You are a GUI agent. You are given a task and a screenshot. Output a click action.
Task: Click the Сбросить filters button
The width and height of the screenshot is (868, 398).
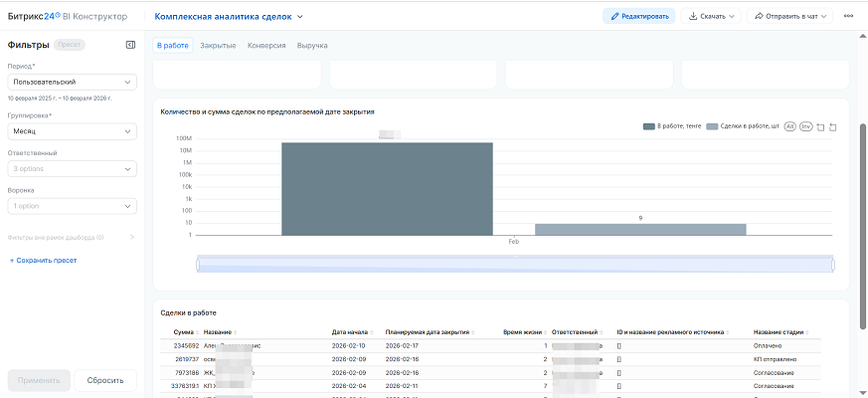[105, 380]
